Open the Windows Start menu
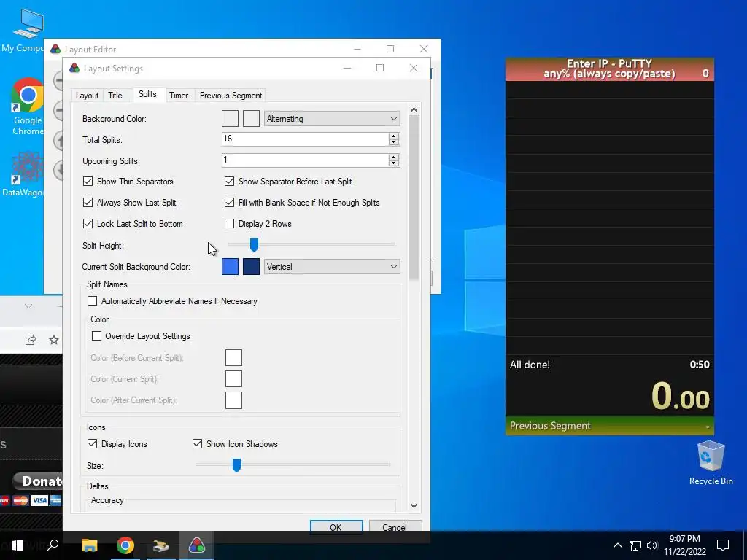The height and width of the screenshot is (560, 747). pos(18,545)
